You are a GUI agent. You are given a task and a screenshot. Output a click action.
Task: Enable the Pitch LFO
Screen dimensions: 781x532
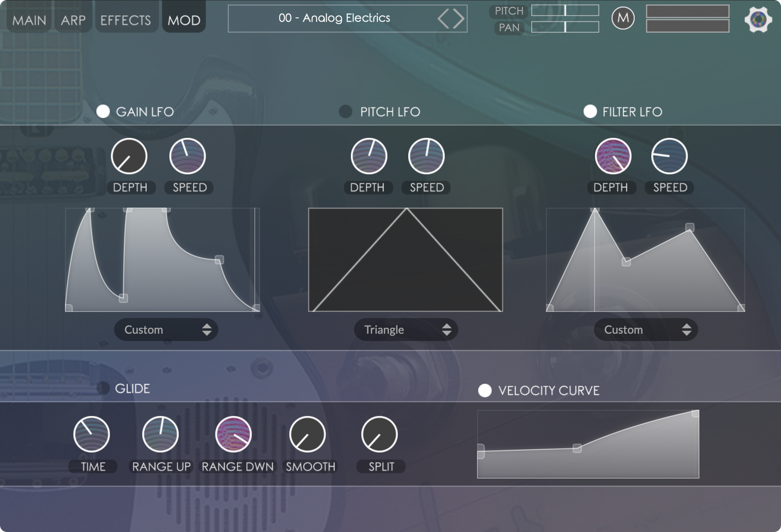tap(345, 111)
